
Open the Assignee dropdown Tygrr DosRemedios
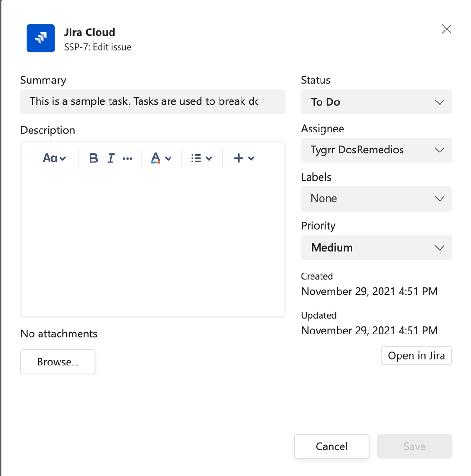[x=377, y=150]
